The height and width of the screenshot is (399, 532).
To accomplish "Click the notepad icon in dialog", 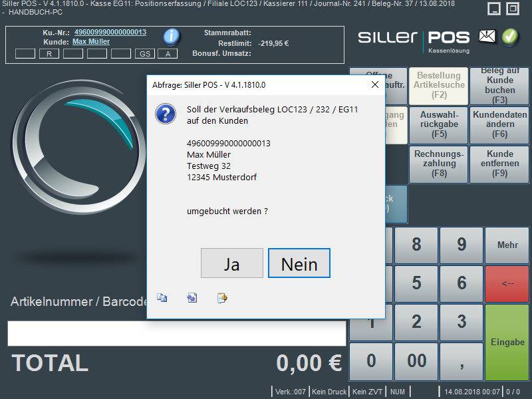I will (x=222, y=298).
